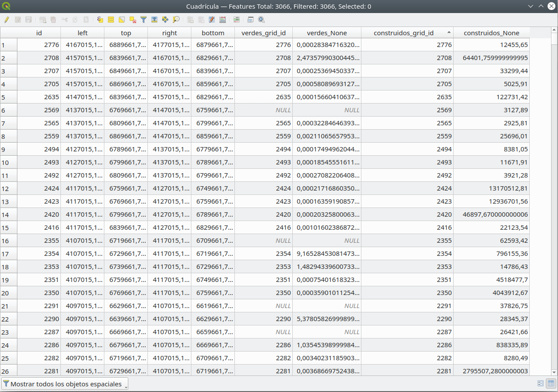Click the select all features icon
The image size is (558, 392).
111,20
